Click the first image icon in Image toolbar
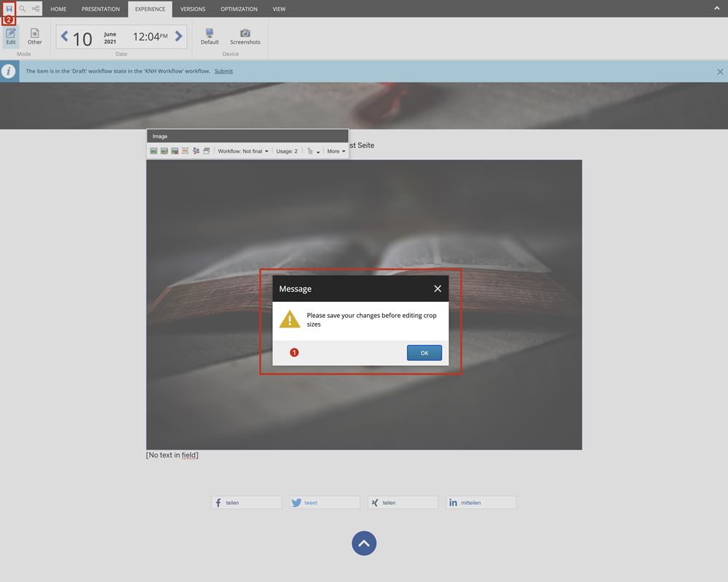 coord(154,151)
